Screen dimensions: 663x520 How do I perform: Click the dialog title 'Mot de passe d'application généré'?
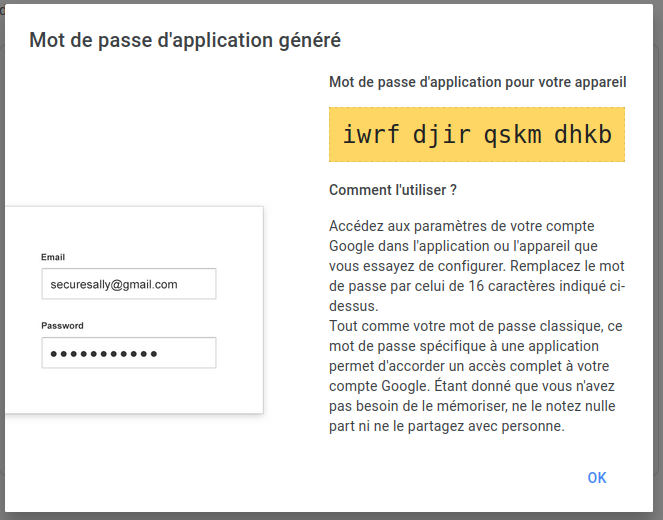click(185, 40)
